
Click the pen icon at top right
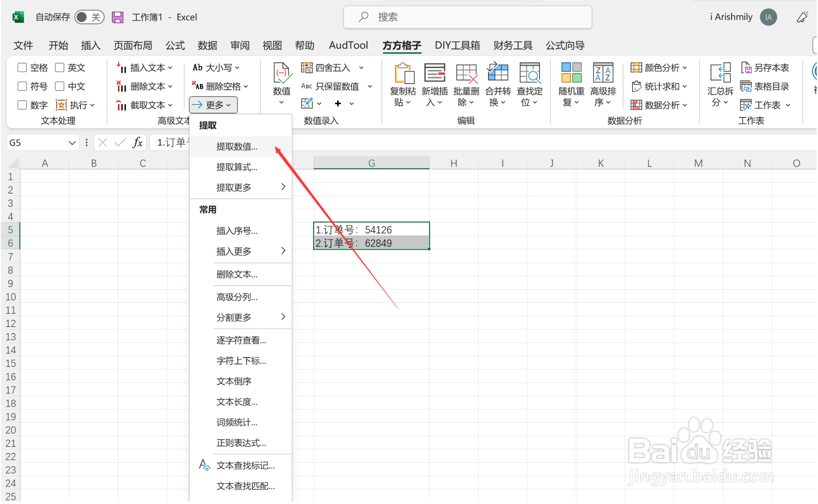(802, 17)
